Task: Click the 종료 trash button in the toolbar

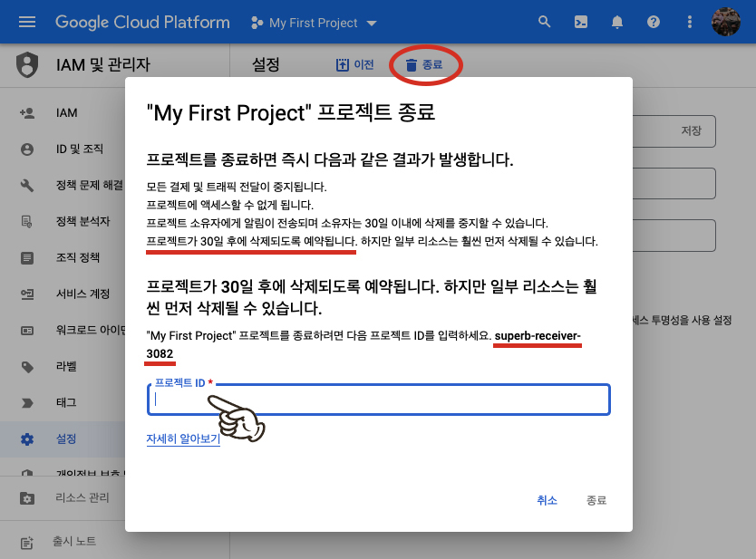Action: point(424,64)
